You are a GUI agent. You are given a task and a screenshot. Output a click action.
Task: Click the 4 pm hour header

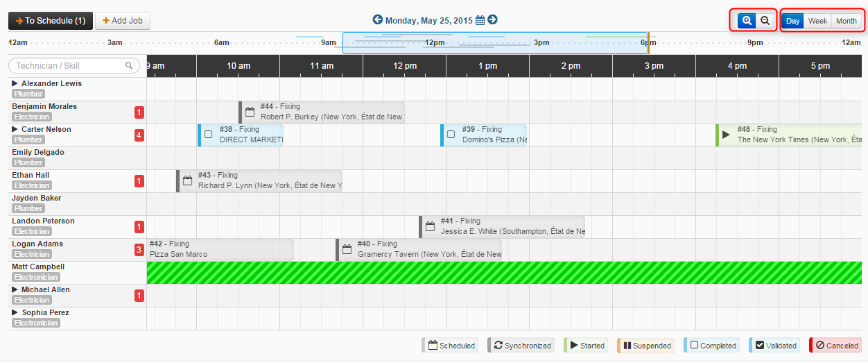tap(737, 66)
